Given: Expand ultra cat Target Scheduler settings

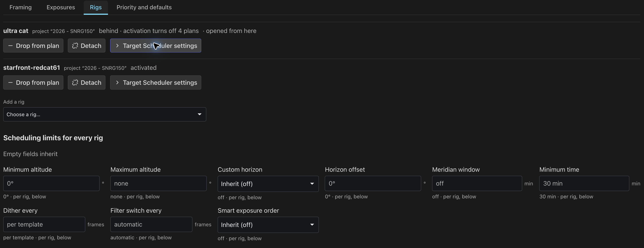Looking at the screenshot, I should coord(155,46).
